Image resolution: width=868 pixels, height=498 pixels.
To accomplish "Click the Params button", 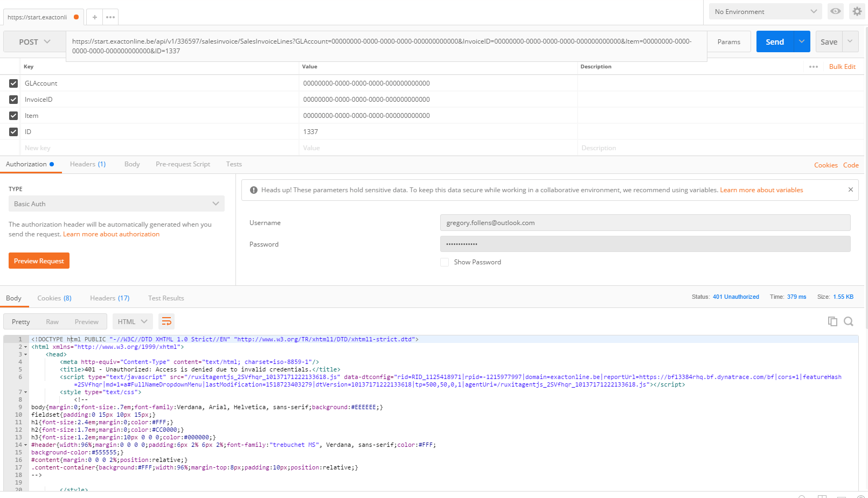I will (729, 41).
